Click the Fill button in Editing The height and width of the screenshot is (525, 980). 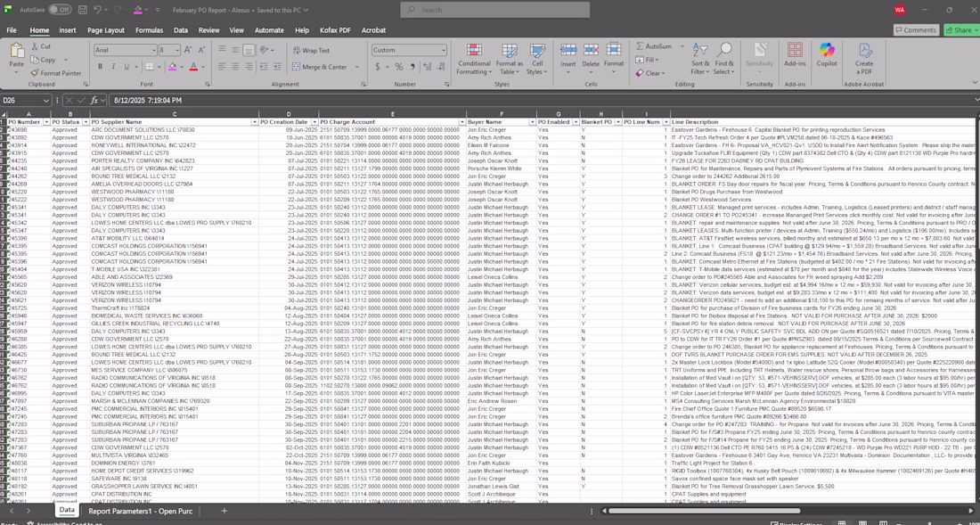click(x=647, y=60)
